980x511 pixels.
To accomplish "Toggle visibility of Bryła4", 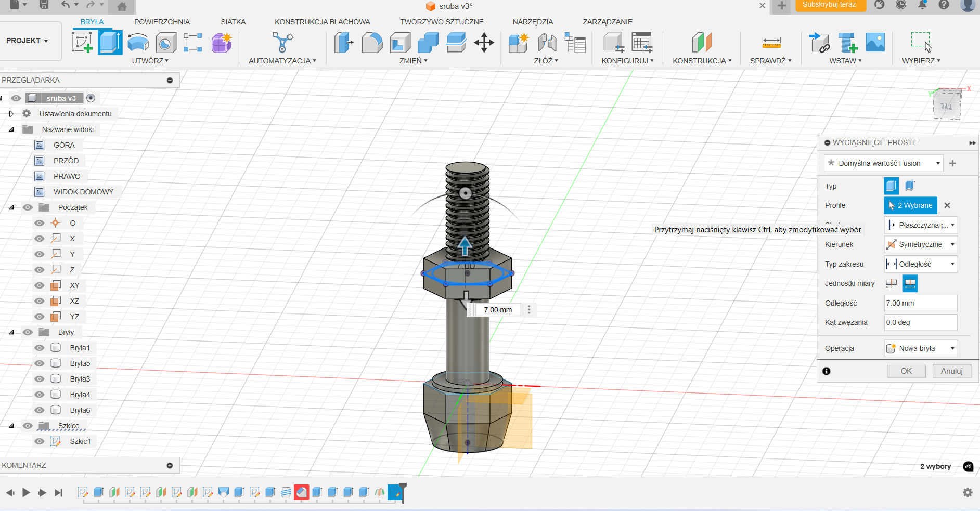I will coord(40,395).
